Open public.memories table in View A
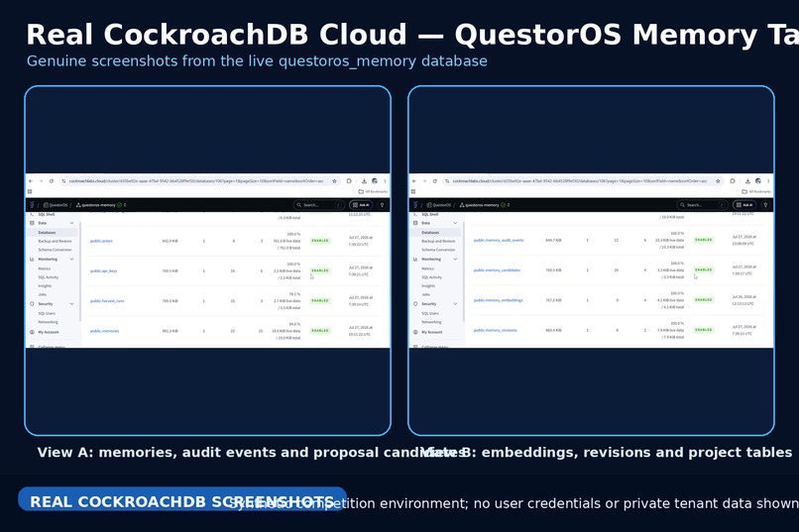The height and width of the screenshot is (532, 799). pyautogui.click(x=104, y=331)
